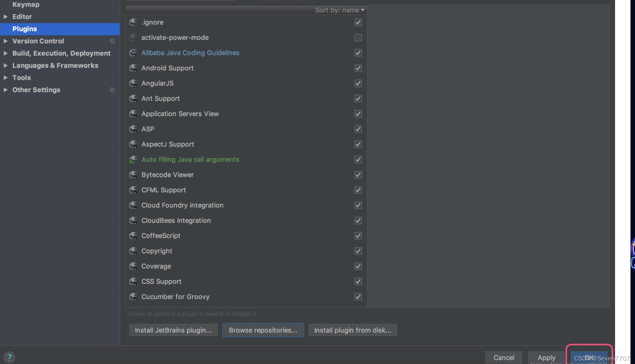Expand Build, Execution, Deployment section

tap(5, 53)
